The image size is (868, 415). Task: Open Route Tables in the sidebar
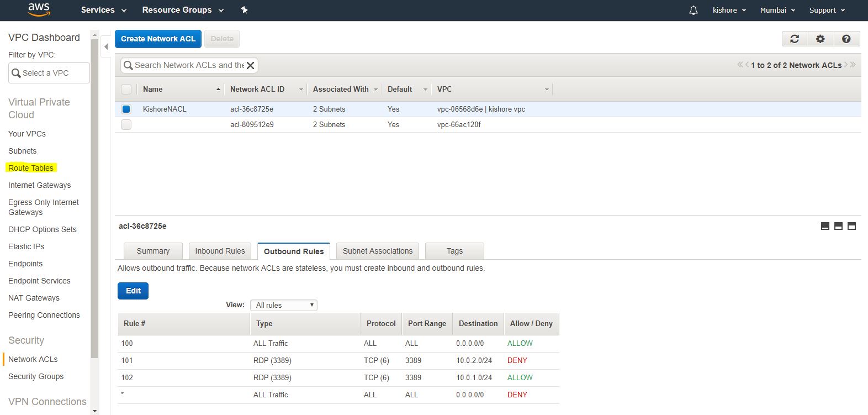tap(31, 168)
